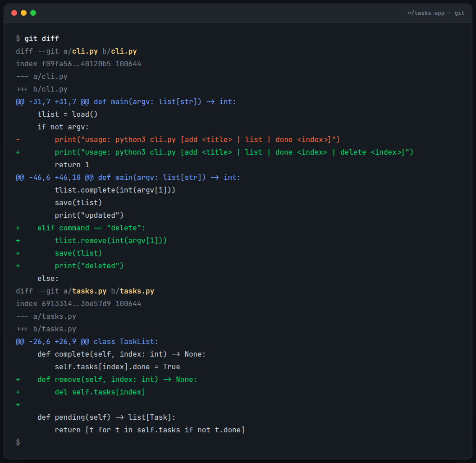Click the '@@ -46,6 +46,10 @@' hunk header
Screen dimensions: 476x463
point(128,178)
